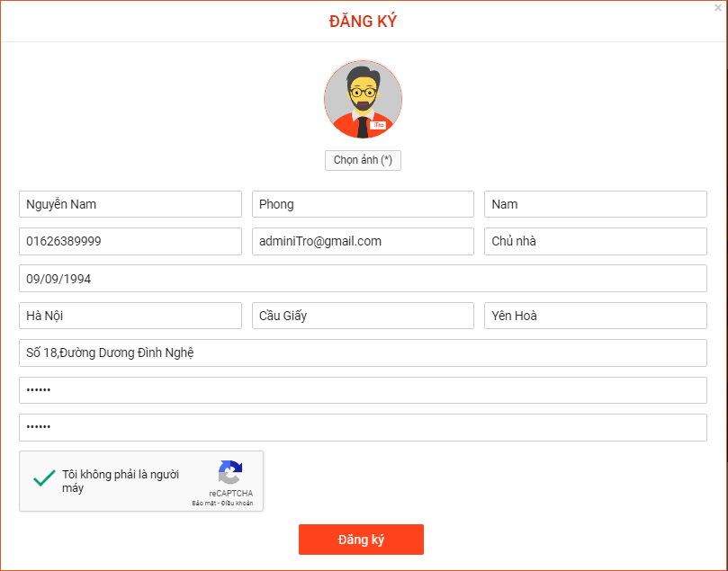Click the 'Nguyễn Nam' surname field
Image resolution: width=728 pixels, height=571 pixels.
tap(130, 204)
